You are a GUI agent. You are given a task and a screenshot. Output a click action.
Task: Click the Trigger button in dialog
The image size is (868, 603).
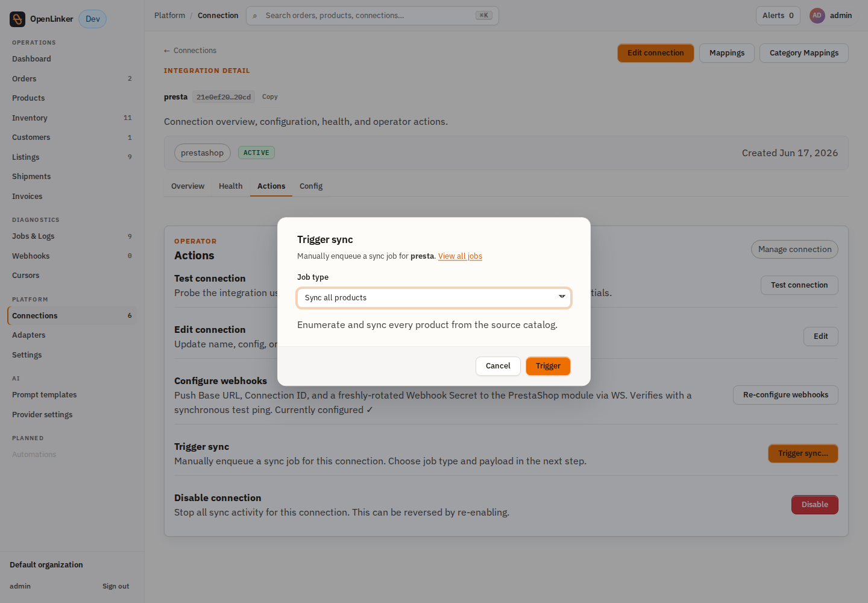tap(548, 366)
